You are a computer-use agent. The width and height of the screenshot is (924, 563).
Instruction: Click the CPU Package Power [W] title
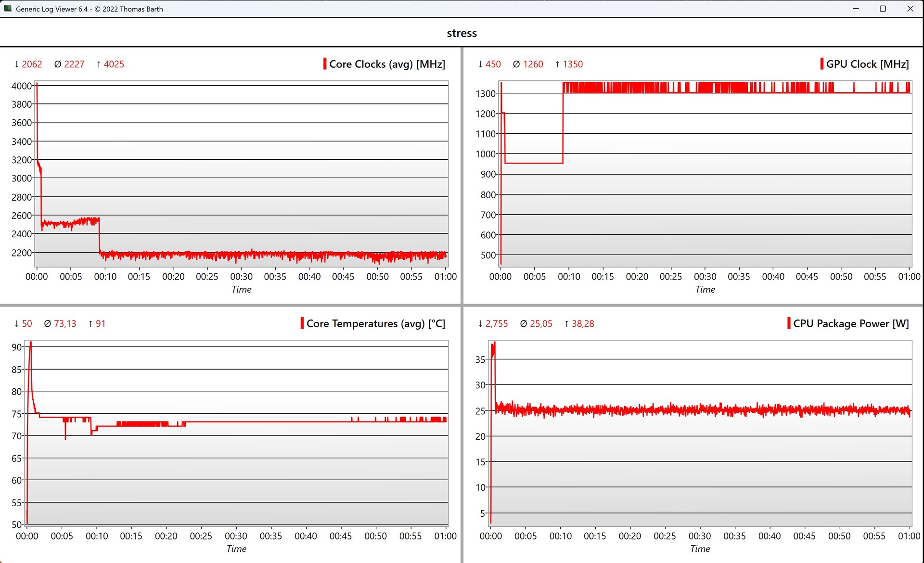click(851, 323)
